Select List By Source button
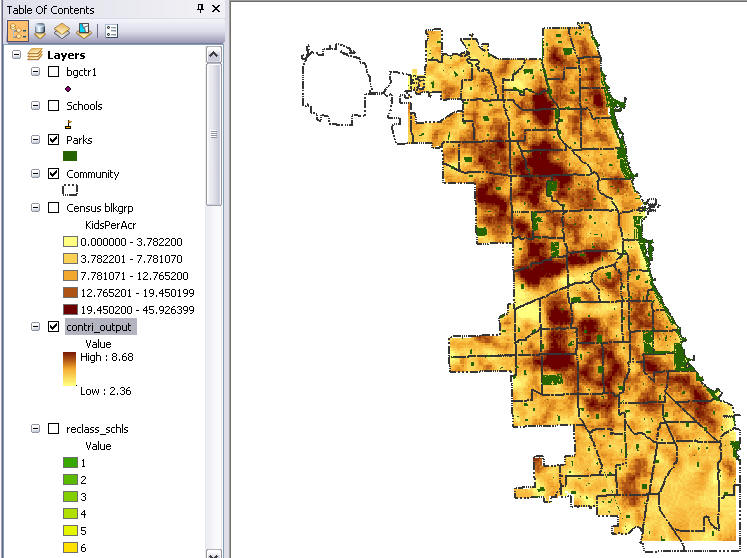 40,31
